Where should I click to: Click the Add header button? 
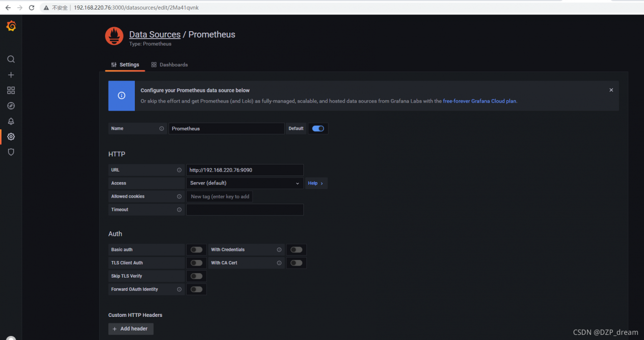[131, 329]
